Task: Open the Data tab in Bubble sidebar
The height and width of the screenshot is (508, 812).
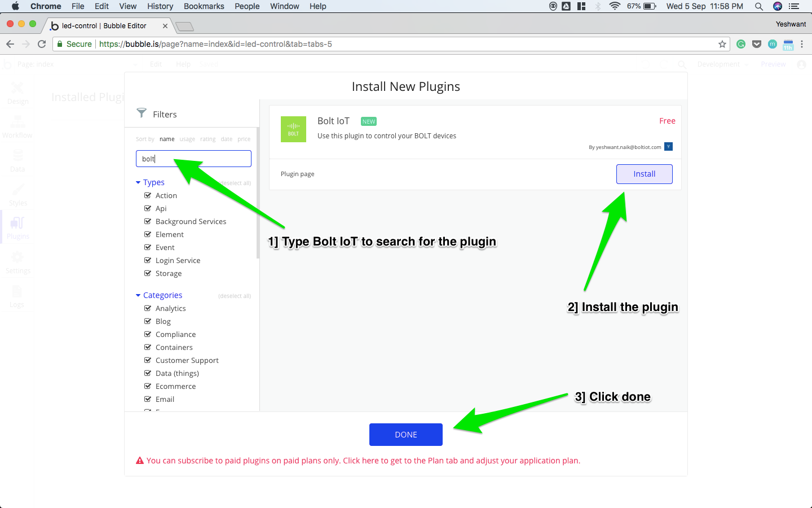Action: click(17, 161)
